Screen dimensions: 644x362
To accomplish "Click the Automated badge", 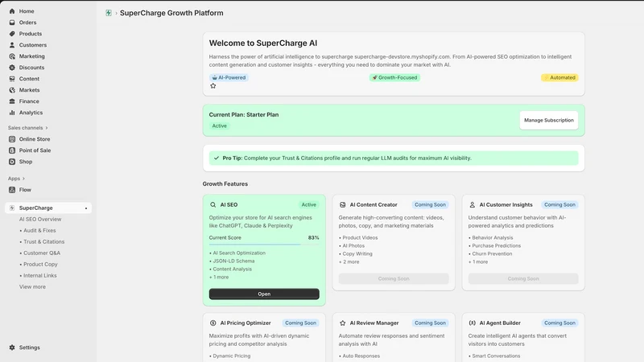I will (559, 77).
